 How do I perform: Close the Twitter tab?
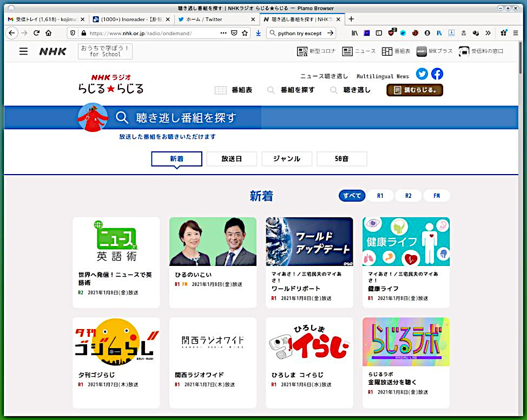253,19
